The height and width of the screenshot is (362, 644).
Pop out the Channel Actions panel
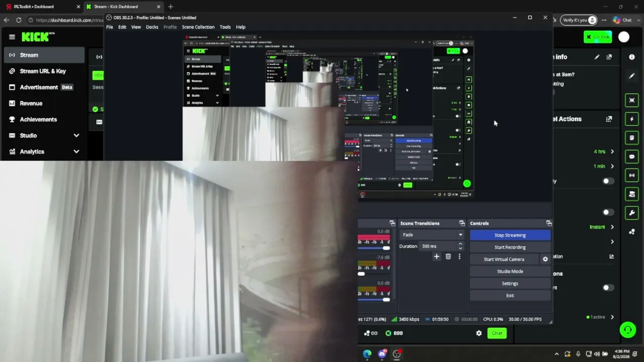609,119
